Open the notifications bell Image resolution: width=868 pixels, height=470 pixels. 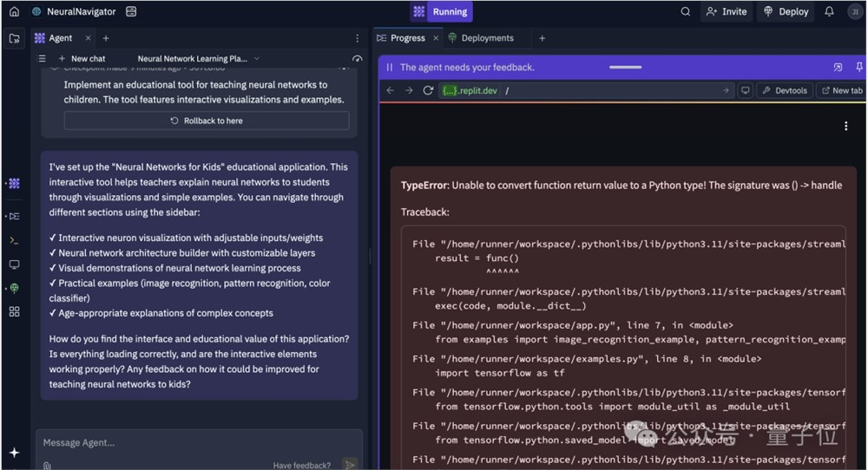tap(829, 11)
